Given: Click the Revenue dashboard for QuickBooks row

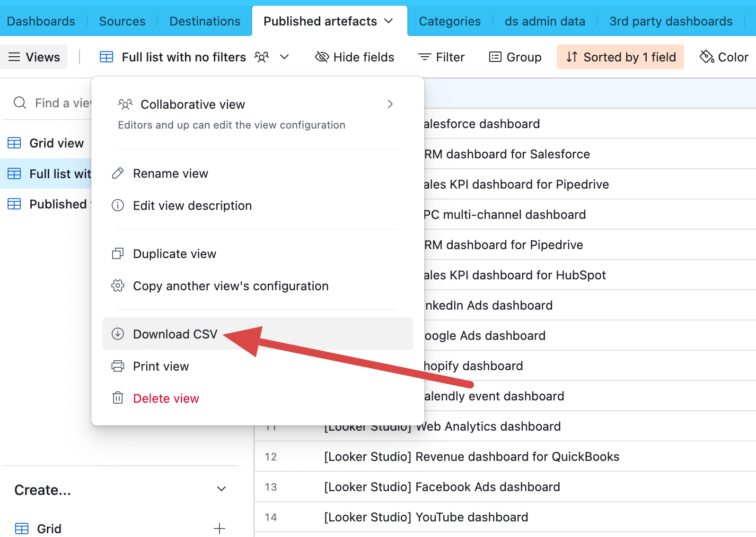Looking at the screenshot, I should [x=505, y=457].
